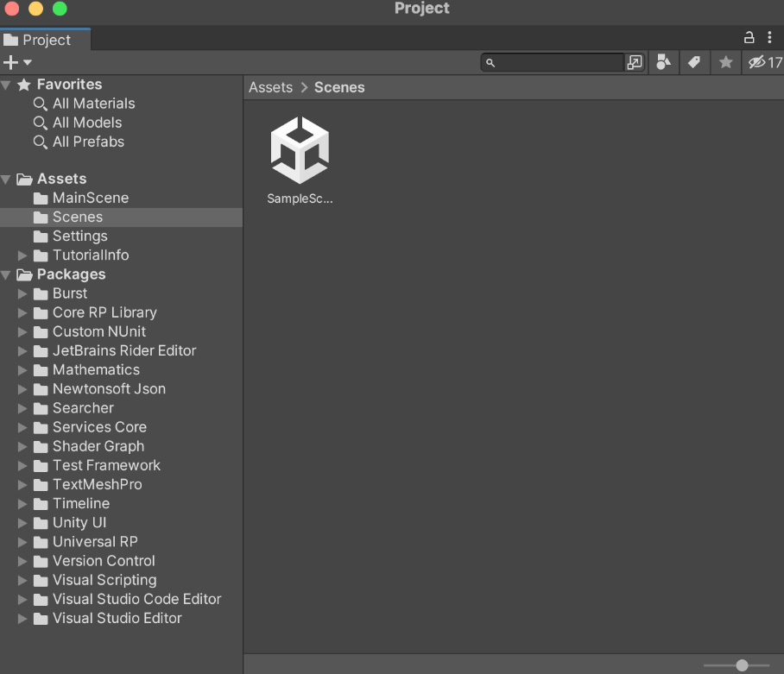Viewport: 784px width, 674px height.
Task: Select the Unity UI package folder
Action: point(121,523)
